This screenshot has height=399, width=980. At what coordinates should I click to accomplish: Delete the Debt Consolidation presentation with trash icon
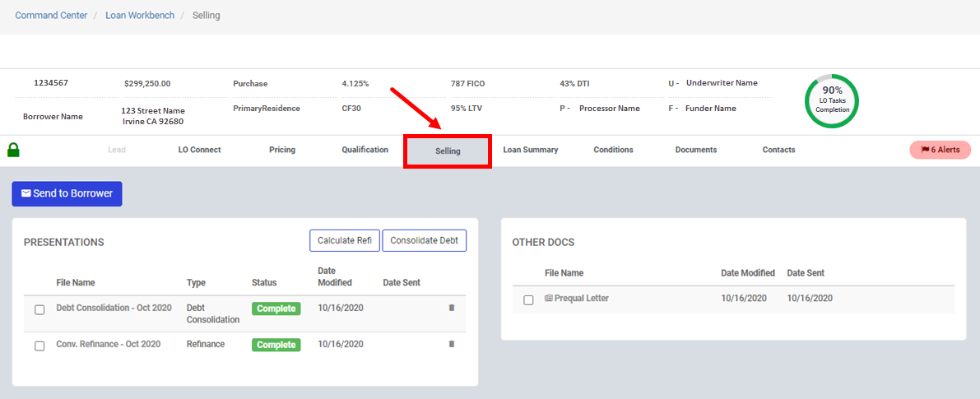pos(451,308)
